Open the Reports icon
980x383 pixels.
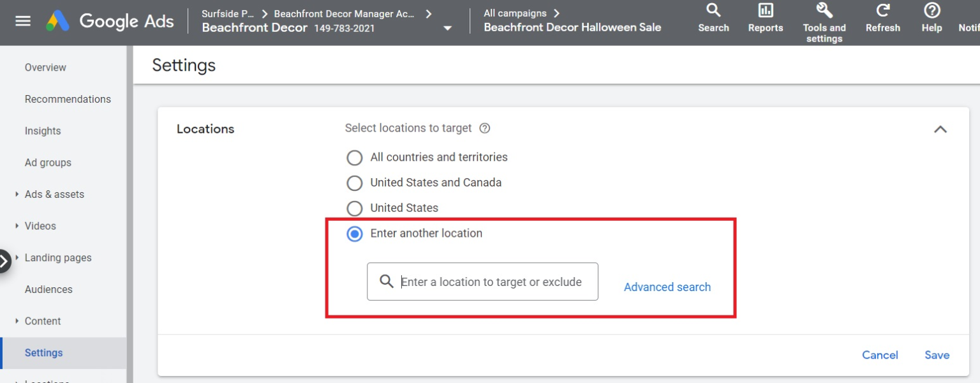[765, 16]
